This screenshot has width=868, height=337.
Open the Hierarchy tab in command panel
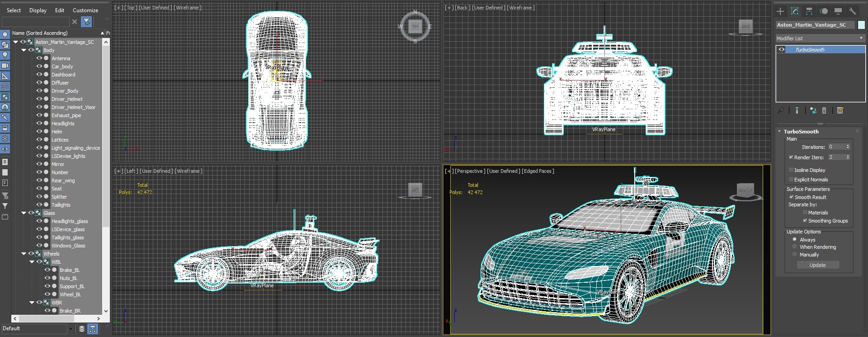pyautogui.click(x=809, y=11)
